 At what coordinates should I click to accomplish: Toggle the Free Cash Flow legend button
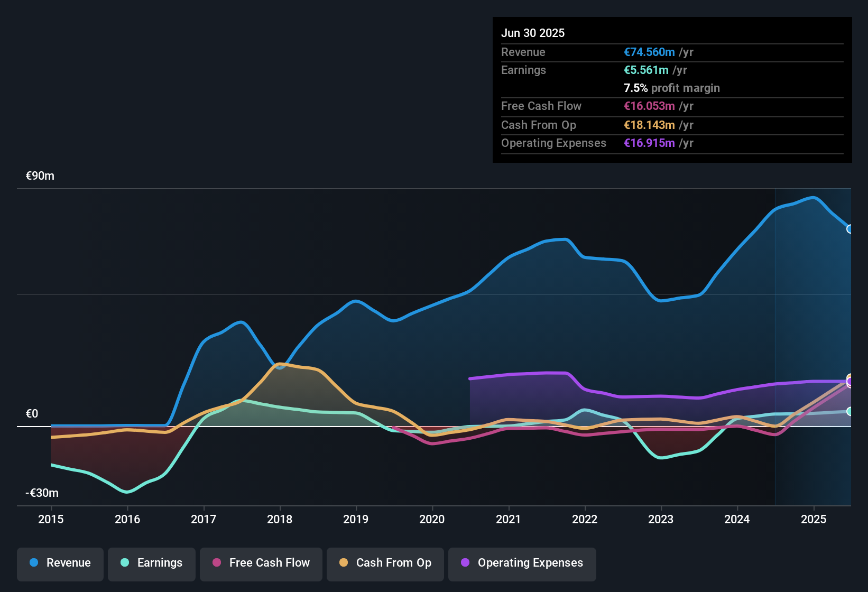click(261, 563)
